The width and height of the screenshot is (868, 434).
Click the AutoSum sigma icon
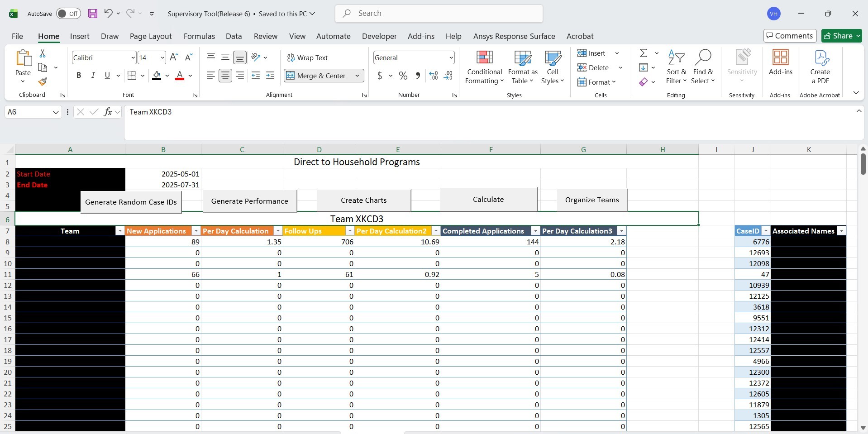point(643,53)
